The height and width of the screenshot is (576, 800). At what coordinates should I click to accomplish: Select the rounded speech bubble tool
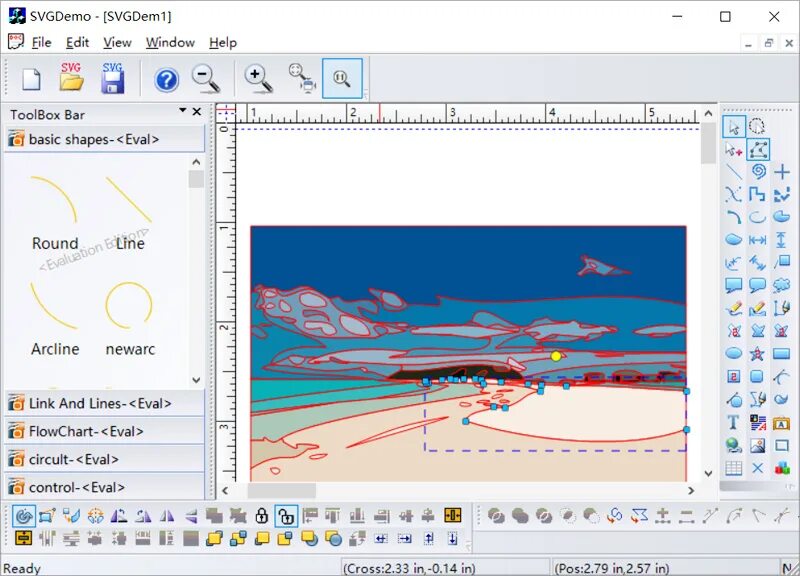click(758, 286)
